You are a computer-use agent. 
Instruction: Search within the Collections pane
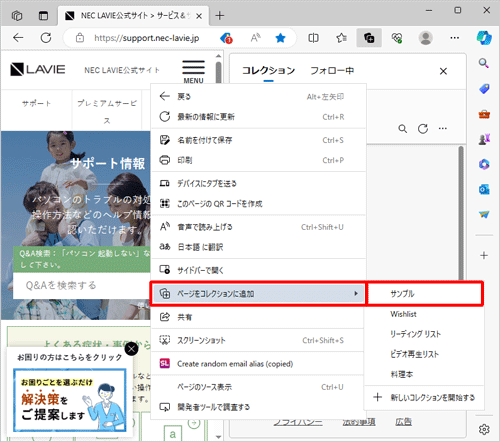click(403, 129)
